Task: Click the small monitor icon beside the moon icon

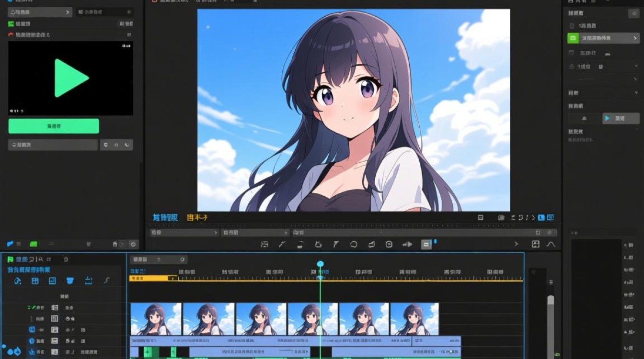Action: pyautogui.click(x=106, y=145)
